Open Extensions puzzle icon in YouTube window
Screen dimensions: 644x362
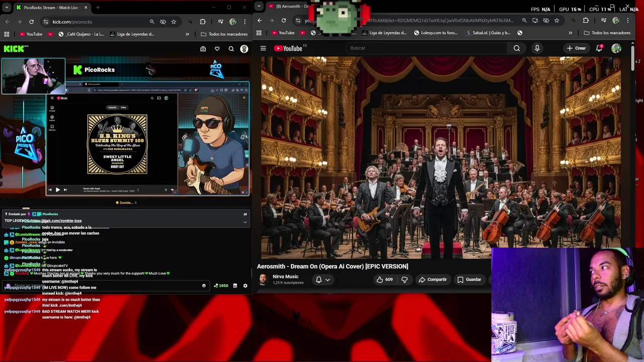tap(586, 21)
